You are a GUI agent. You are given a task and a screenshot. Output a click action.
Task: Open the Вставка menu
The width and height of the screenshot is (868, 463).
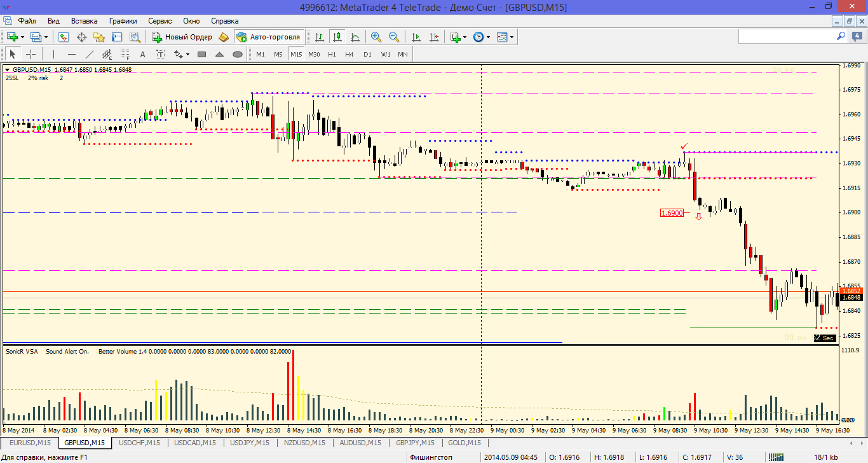(85, 20)
